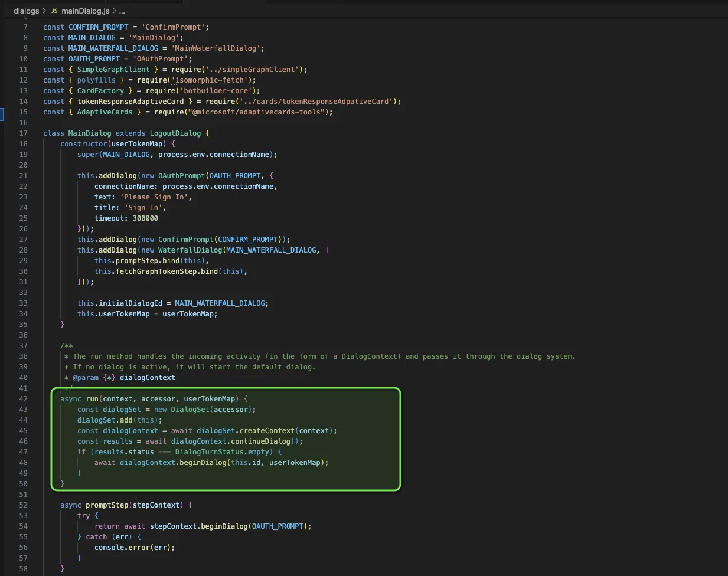This screenshot has height=576, width=728.
Task: Click the "initialDialogId" property
Action: click(130, 303)
